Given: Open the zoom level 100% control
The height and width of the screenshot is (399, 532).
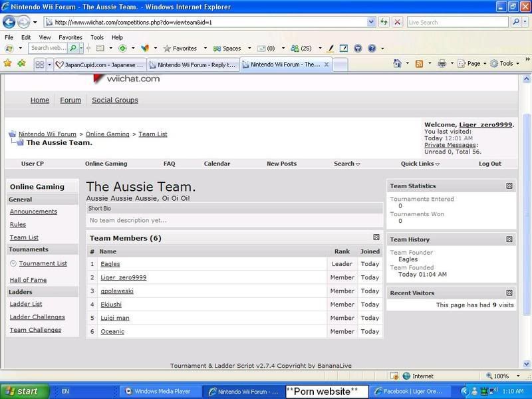Looking at the screenshot, I should pos(503,376).
